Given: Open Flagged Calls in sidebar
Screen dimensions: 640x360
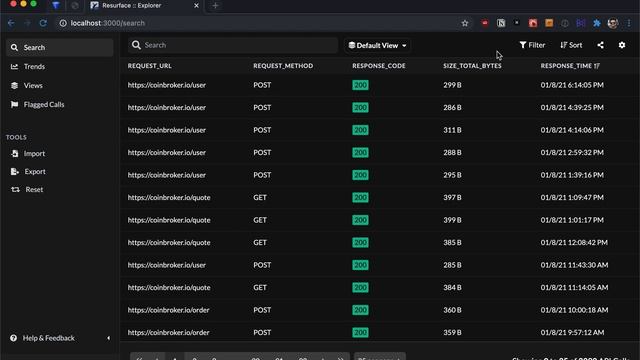Looking at the screenshot, I should 44,104.
